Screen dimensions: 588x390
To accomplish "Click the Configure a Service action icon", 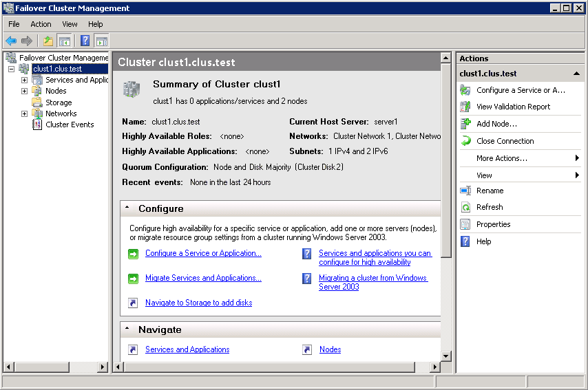I will (x=465, y=90).
